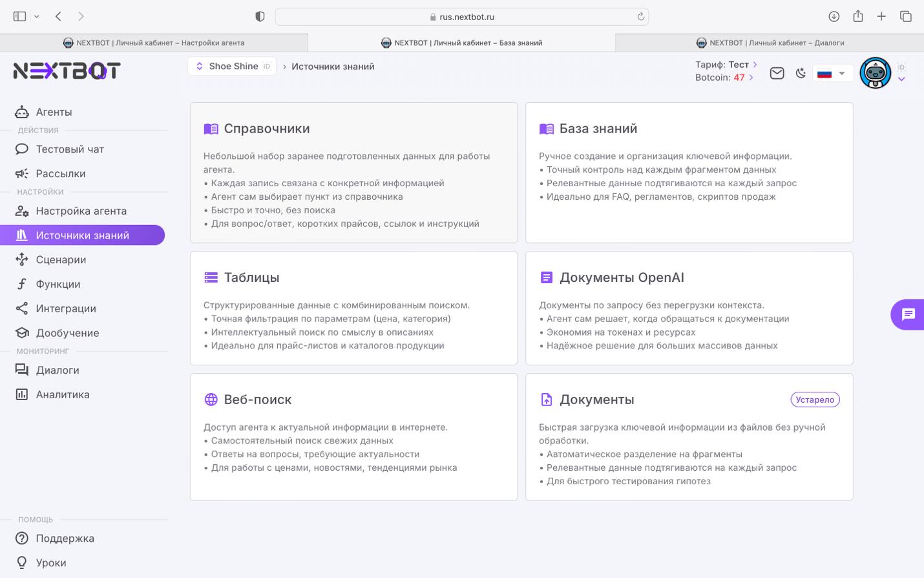
Task: Click the rus.nextbot.ru address field
Action: [461, 17]
